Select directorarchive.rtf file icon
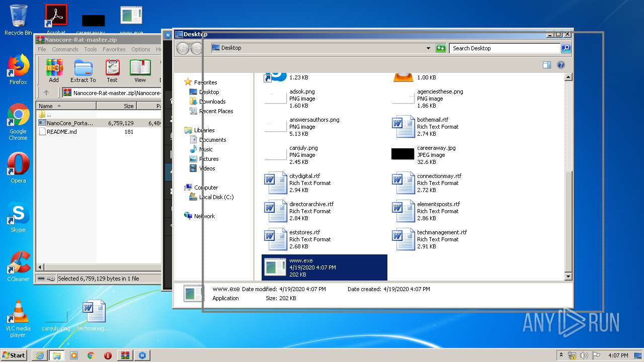This screenshot has height=362, width=644. [276, 211]
